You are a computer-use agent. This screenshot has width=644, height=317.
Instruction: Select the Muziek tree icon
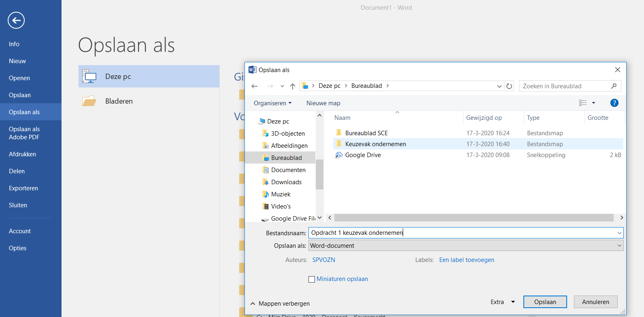tap(266, 194)
